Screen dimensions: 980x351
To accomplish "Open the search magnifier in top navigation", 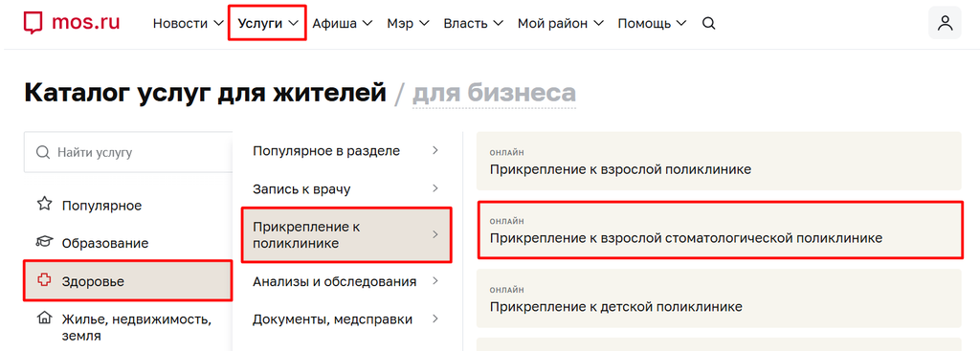I will pos(709,24).
